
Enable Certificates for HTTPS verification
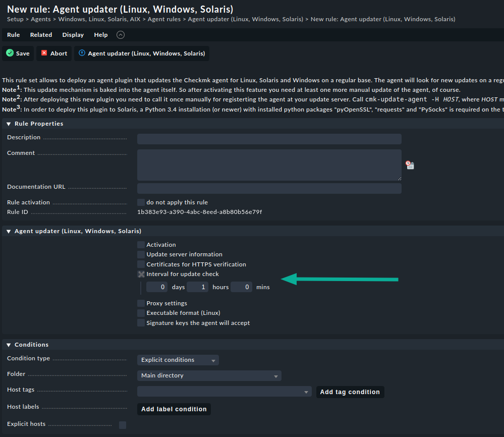(x=141, y=264)
